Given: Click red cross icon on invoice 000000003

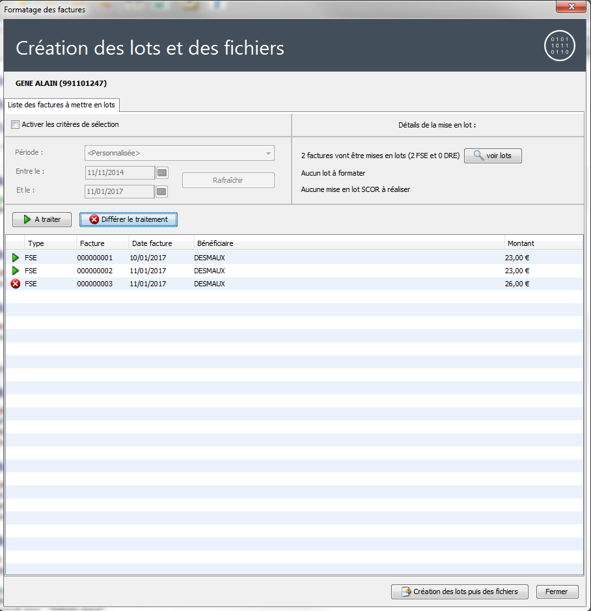Looking at the screenshot, I should point(15,284).
